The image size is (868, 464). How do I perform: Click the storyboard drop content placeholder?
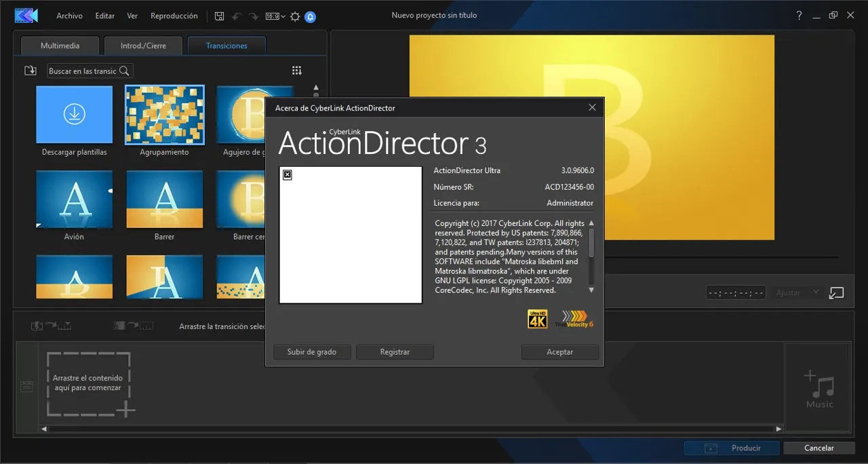coord(89,383)
